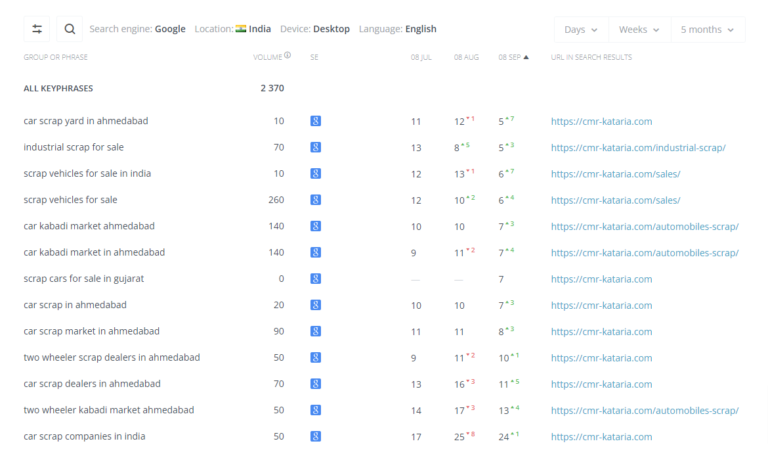Sort by the Volume column header
The width and height of the screenshot is (768, 456).
[x=267, y=57]
